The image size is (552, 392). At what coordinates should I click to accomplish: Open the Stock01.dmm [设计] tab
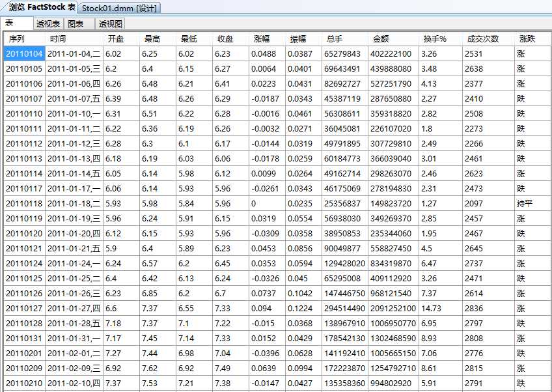click(119, 8)
